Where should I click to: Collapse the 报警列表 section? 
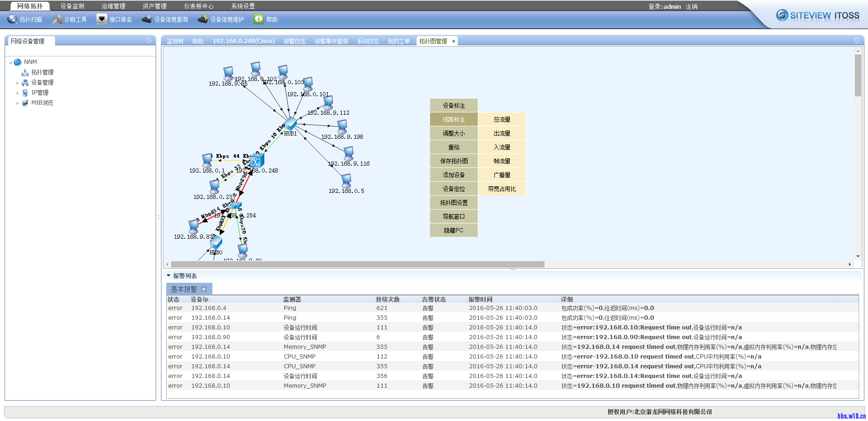click(x=169, y=276)
